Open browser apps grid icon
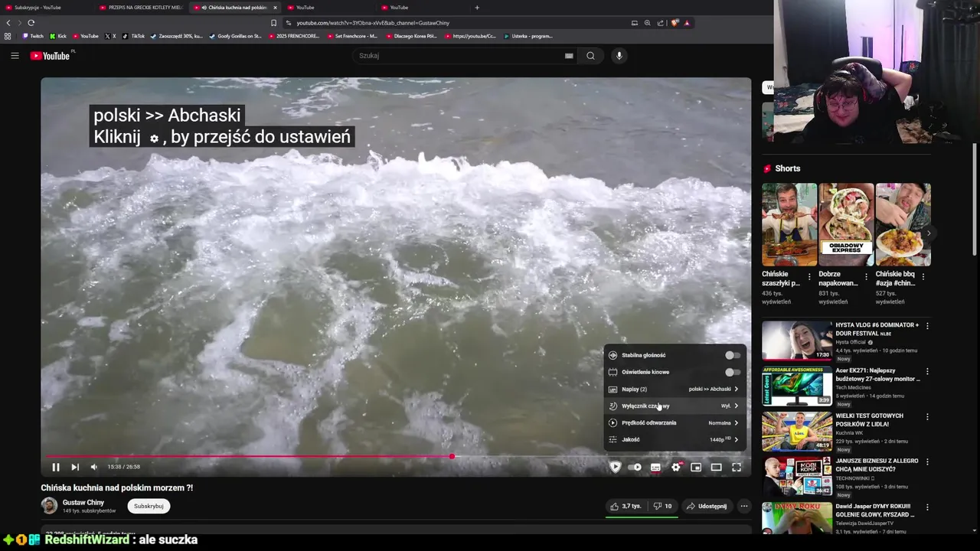 8,36
